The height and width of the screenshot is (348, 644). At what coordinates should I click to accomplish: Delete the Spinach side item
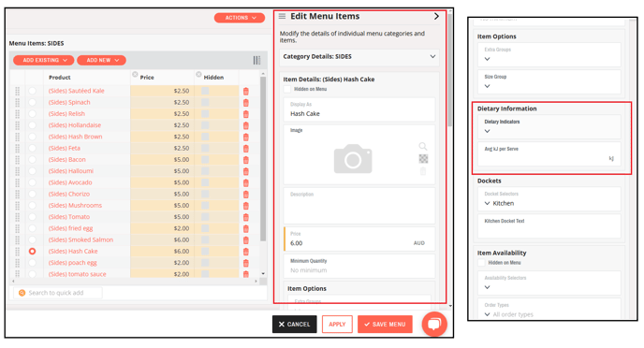[x=245, y=103]
